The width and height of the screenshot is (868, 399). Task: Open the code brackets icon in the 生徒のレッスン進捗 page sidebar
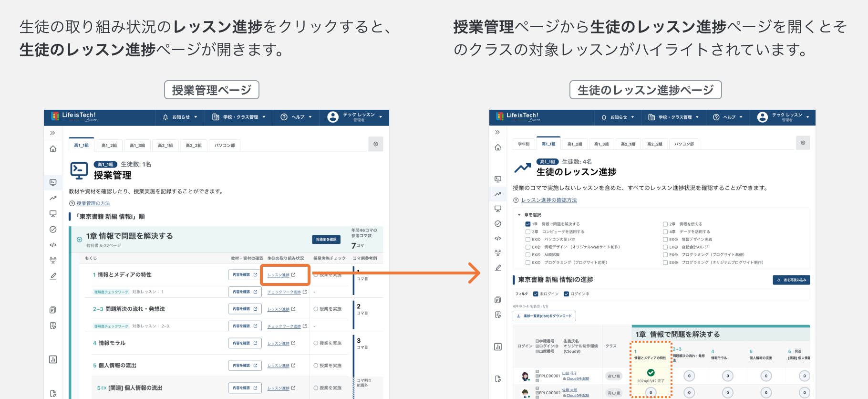pyautogui.click(x=498, y=238)
